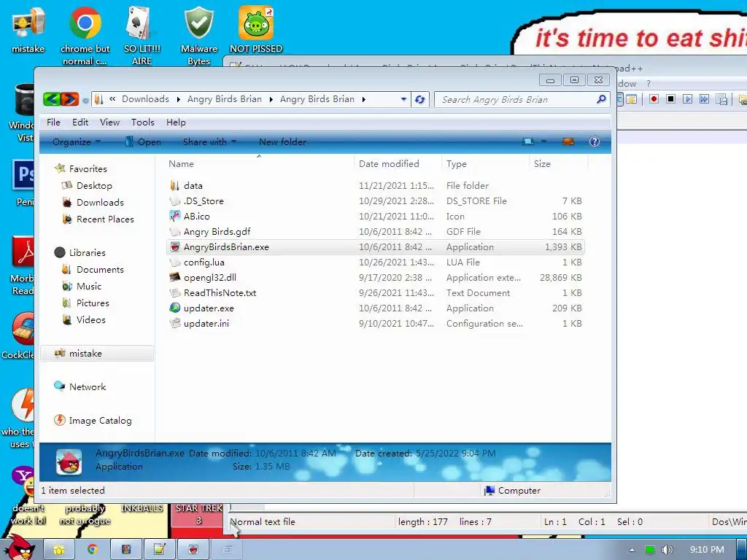This screenshot has height=560, width=747.
Task: Select Downloads under Favorites
Action: click(x=100, y=203)
